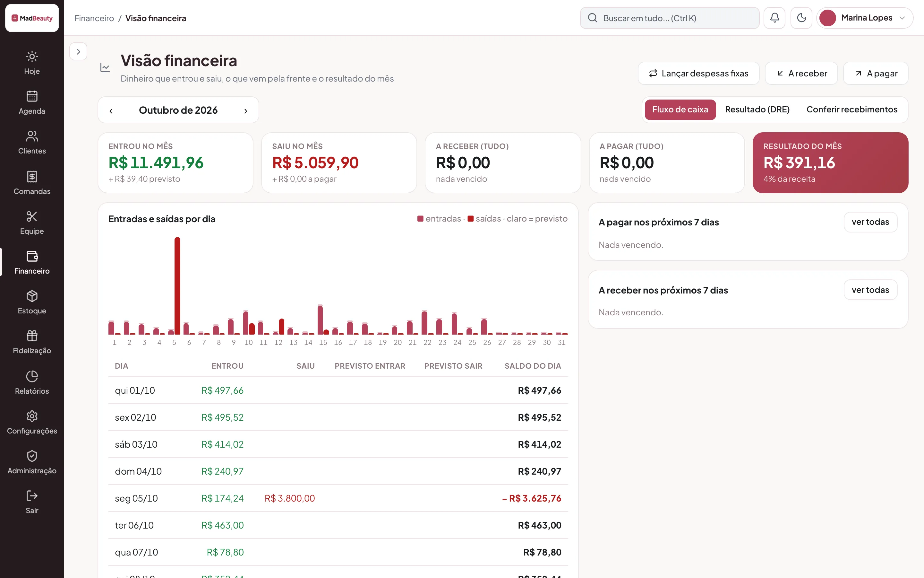Click Outubro de 2026 month label
924x578 pixels.
click(178, 110)
